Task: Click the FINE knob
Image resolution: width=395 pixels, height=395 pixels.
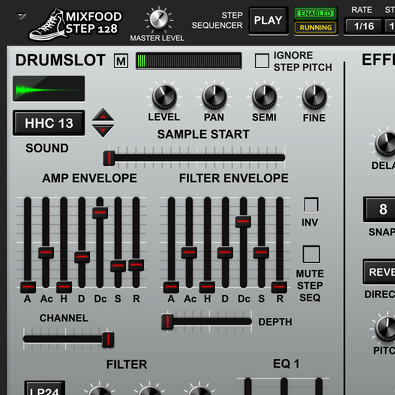Action: [314, 96]
